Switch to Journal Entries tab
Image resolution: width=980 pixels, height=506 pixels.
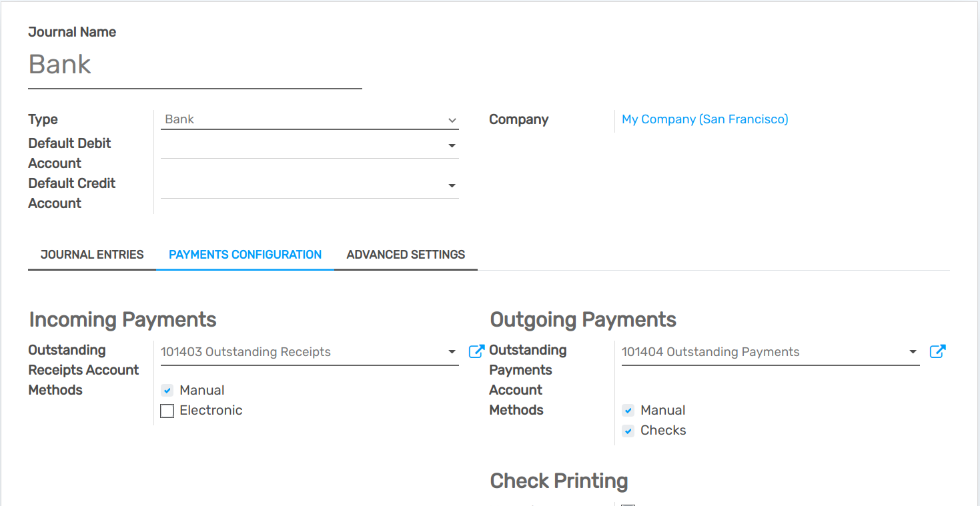click(92, 255)
